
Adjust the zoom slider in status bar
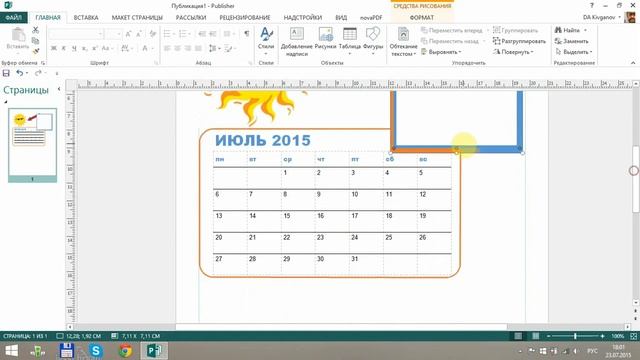point(575,336)
